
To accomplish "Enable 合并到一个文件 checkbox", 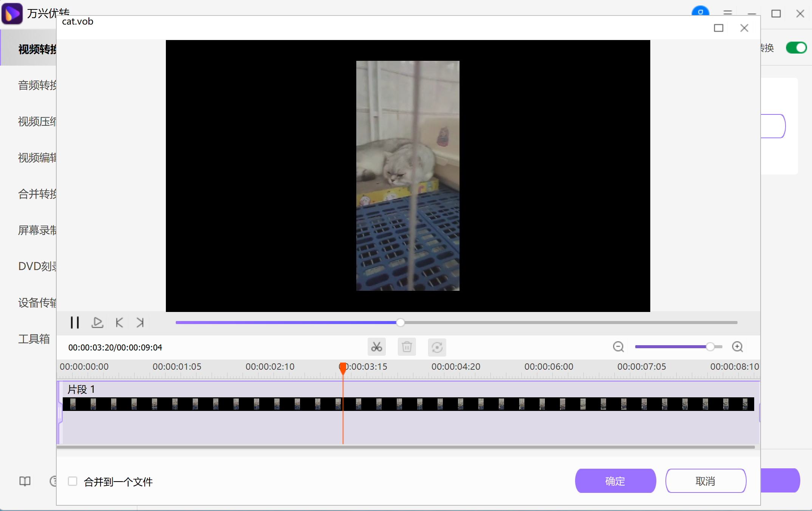I will coord(72,482).
